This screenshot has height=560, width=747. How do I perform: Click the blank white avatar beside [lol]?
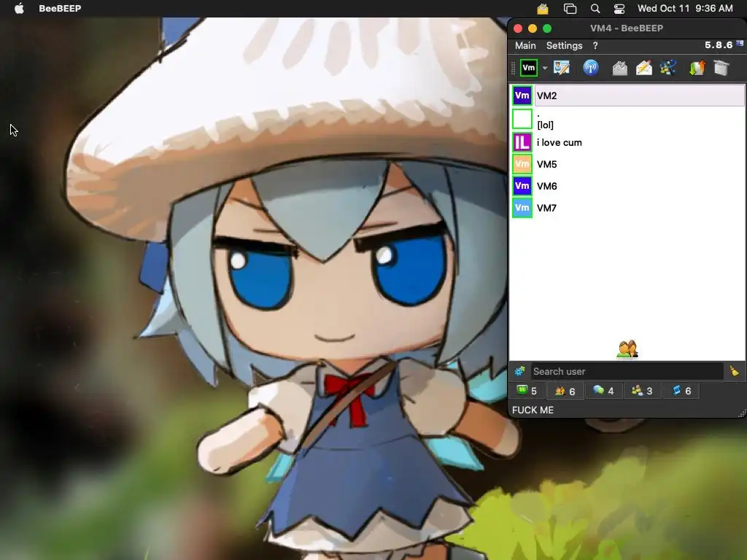[522, 119]
